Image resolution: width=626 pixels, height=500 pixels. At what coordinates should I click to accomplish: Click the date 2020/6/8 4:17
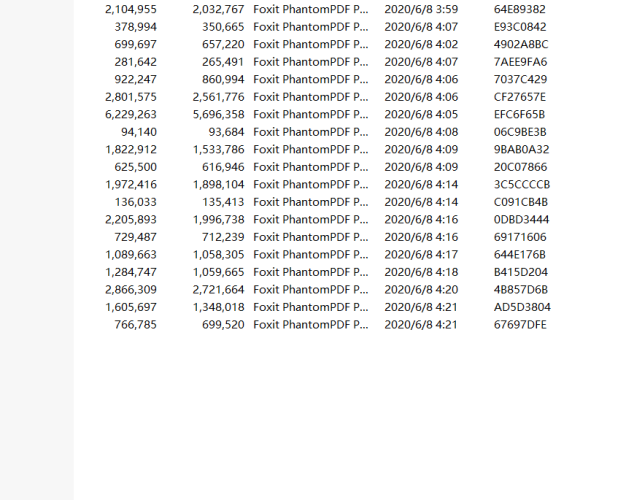click(421, 254)
